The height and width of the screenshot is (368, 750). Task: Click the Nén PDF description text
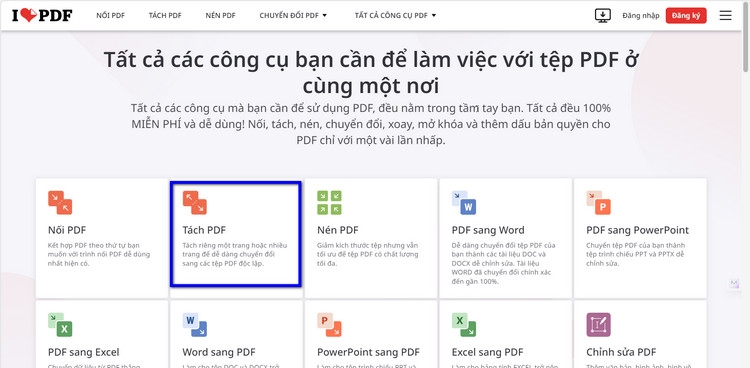(x=368, y=255)
